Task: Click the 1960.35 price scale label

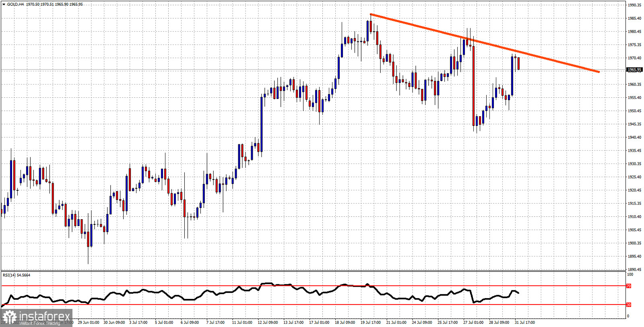Action: point(635,84)
